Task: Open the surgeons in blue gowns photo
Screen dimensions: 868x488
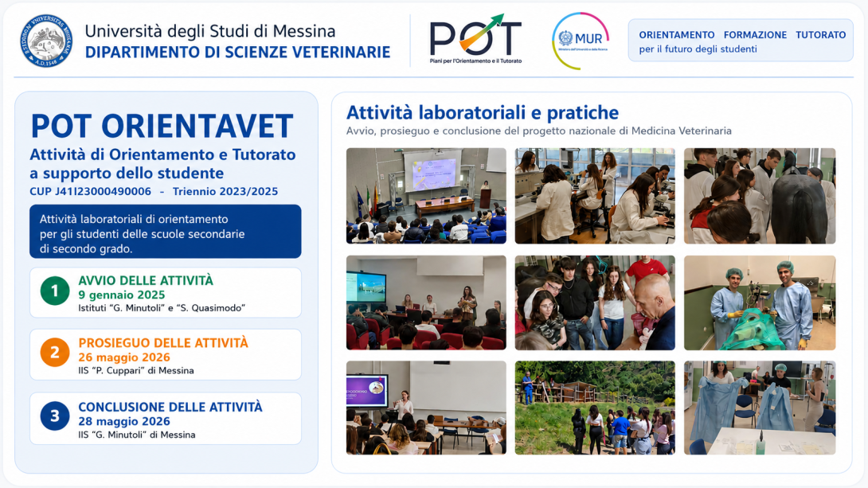Action: coord(760,303)
